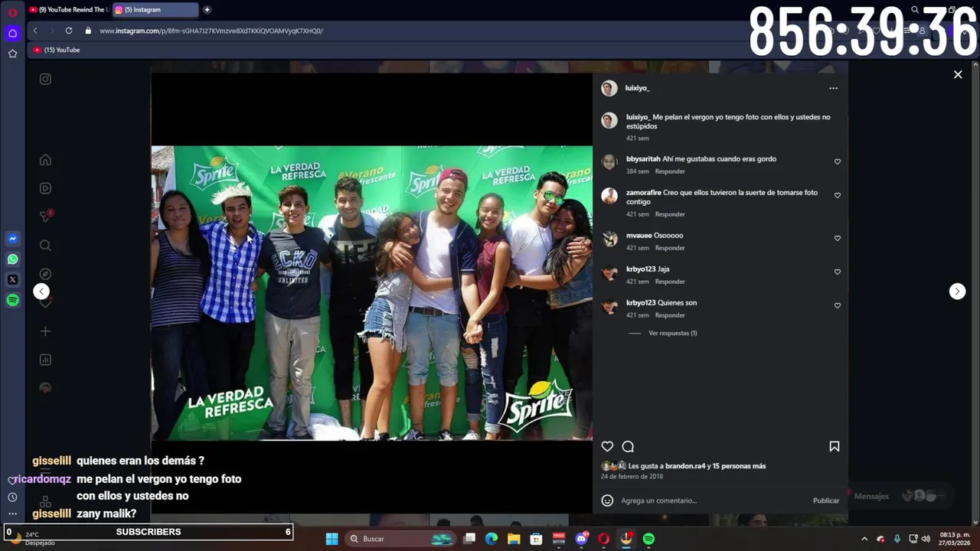This screenshot has width=980, height=551.
Task: Click 'Publicar' to post comment
Action: (x=826, y=500)
